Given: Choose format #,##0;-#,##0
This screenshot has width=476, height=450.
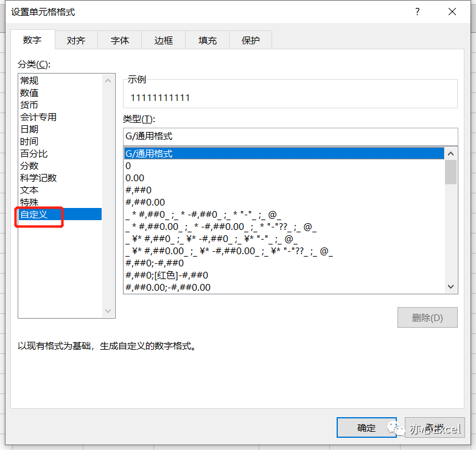Looking at the screenshot, I should coord(284,263).
